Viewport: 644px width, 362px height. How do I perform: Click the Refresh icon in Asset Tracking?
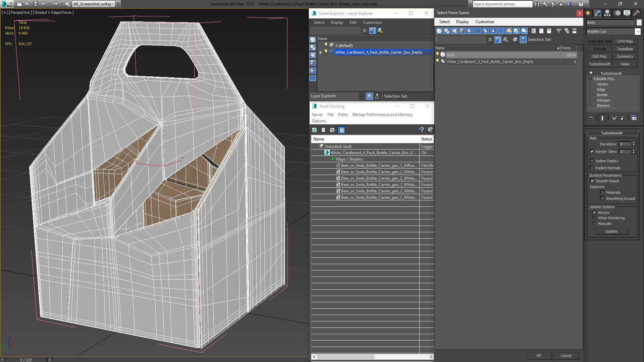point(314,130)
